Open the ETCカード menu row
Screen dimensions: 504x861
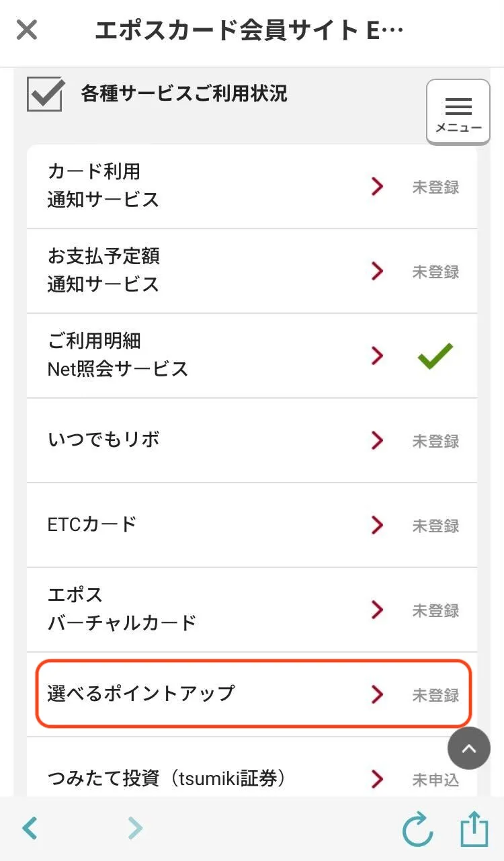202,525
